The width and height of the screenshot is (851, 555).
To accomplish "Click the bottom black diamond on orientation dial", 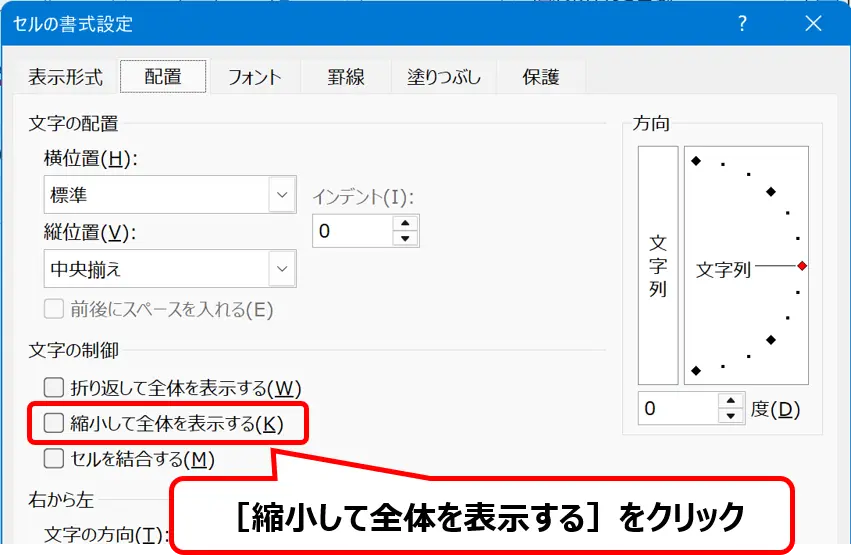I will (696, 371).
